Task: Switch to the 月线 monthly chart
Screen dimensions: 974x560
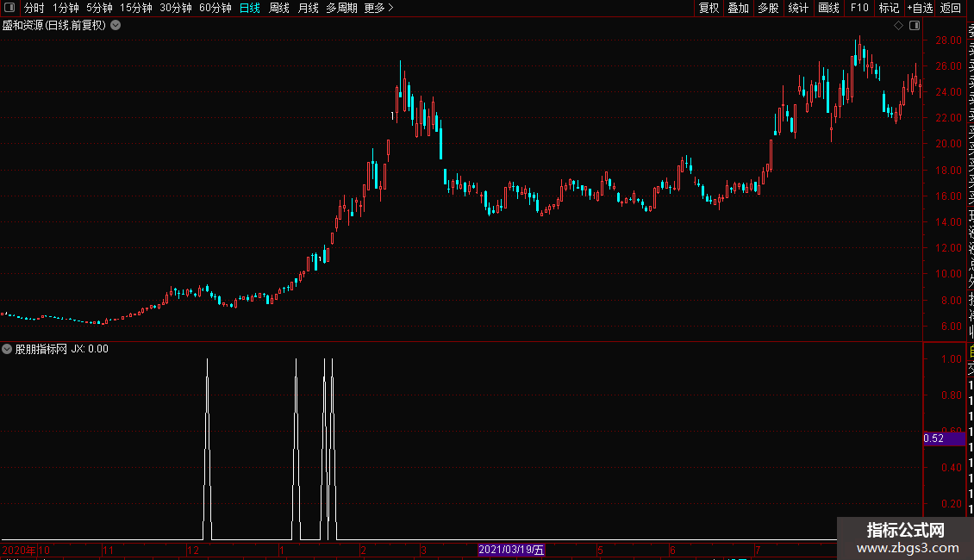Action: point(308,8)
